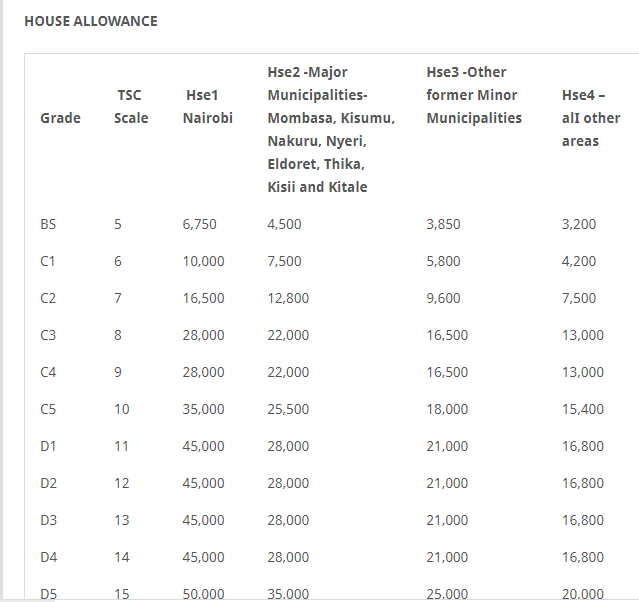Image resolution: width=639 pixels, height=602 pixels.
Task: Select the BS grade cell
Action: [x=48, y=224]
